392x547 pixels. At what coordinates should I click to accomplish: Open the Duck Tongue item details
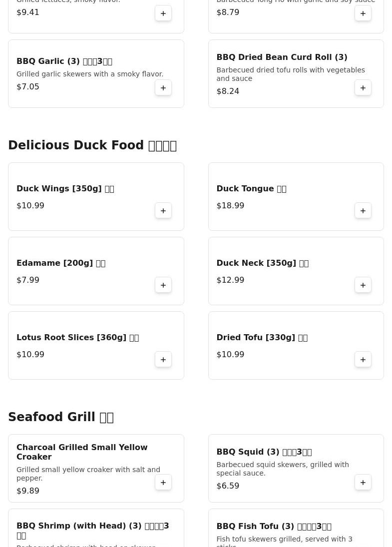coord(251,189)
